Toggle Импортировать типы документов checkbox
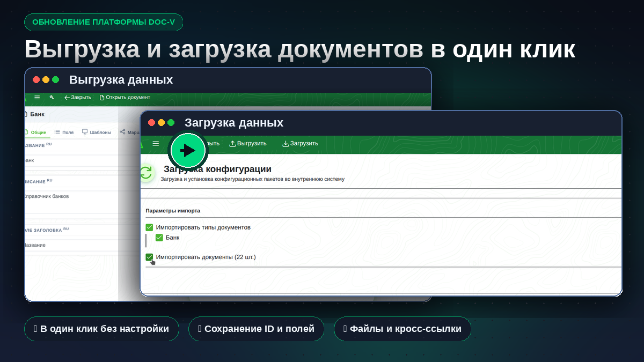The height and width of the screenshot is (362, 644). (x=149, y=227)
